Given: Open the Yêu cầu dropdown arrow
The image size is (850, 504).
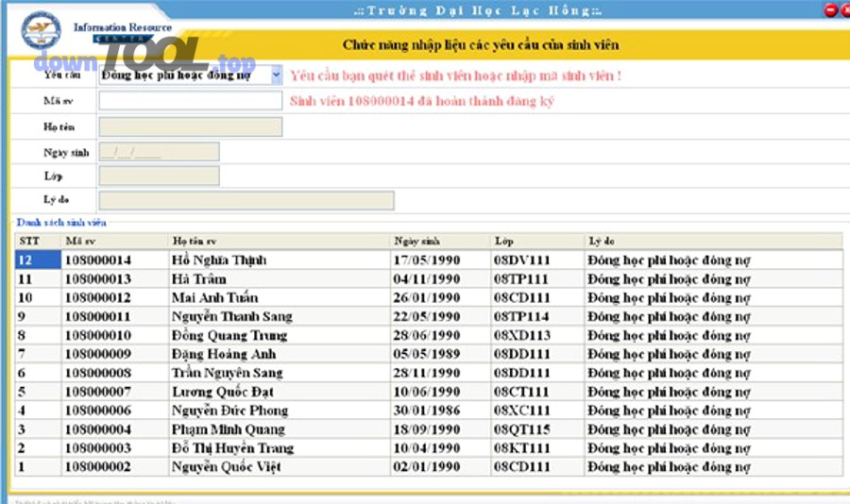Looking at the screenshot, I should [277, 75].
